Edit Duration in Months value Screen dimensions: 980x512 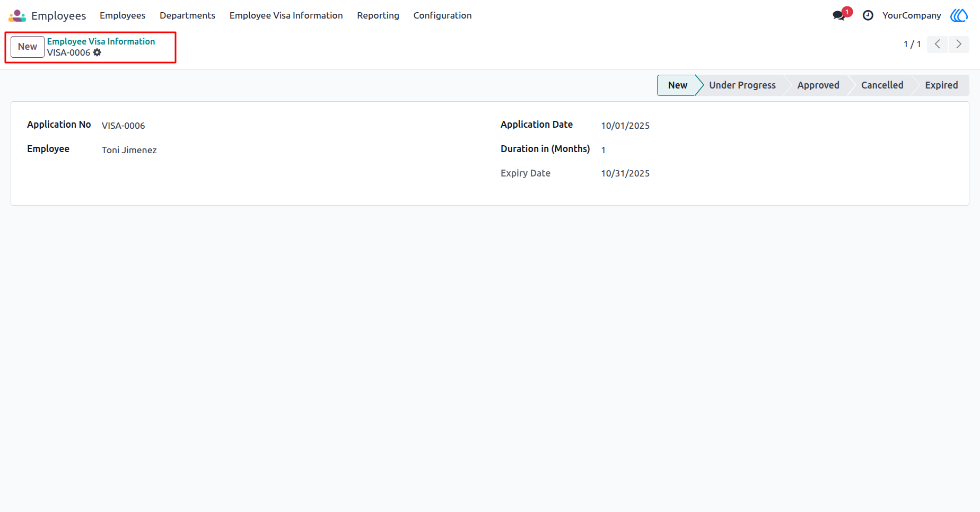pyautogui.click(x=603, y=150)
